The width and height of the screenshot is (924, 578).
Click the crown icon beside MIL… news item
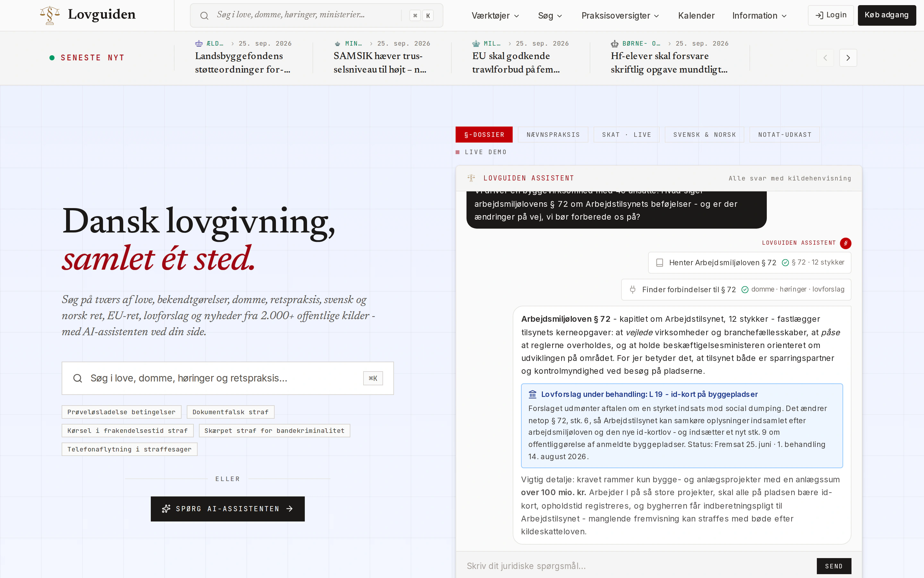[476, 44]
